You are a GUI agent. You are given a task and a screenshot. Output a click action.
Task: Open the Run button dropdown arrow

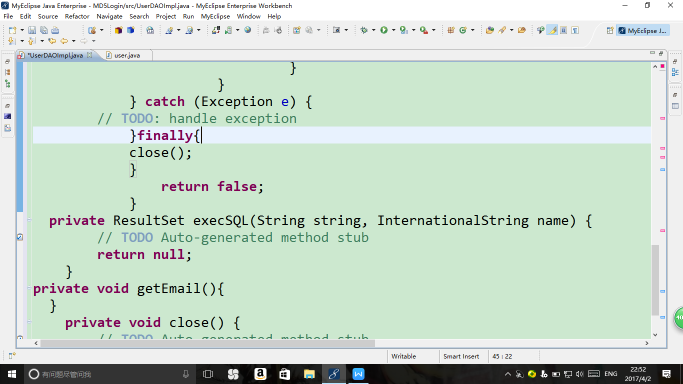click(393, 30)
